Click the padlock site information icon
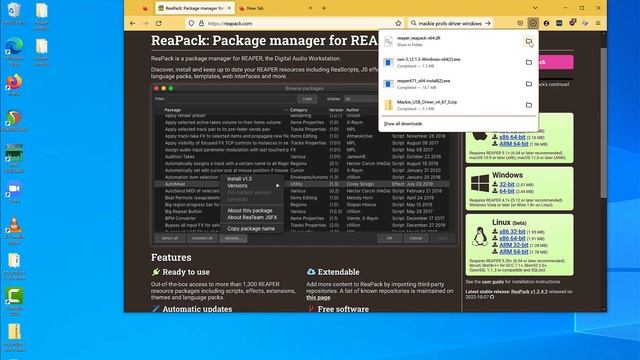 coord(201,24)
